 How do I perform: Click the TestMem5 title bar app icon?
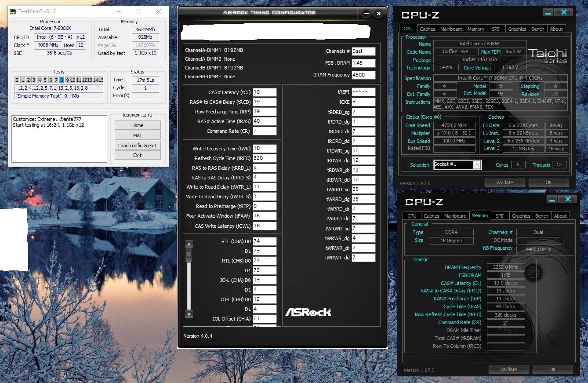(13, 11)
